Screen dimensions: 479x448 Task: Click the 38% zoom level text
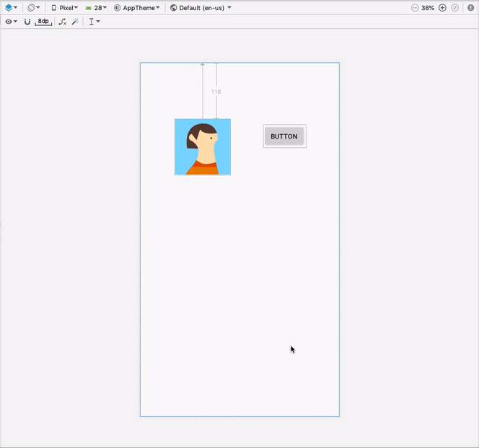(x=428, y=8)
